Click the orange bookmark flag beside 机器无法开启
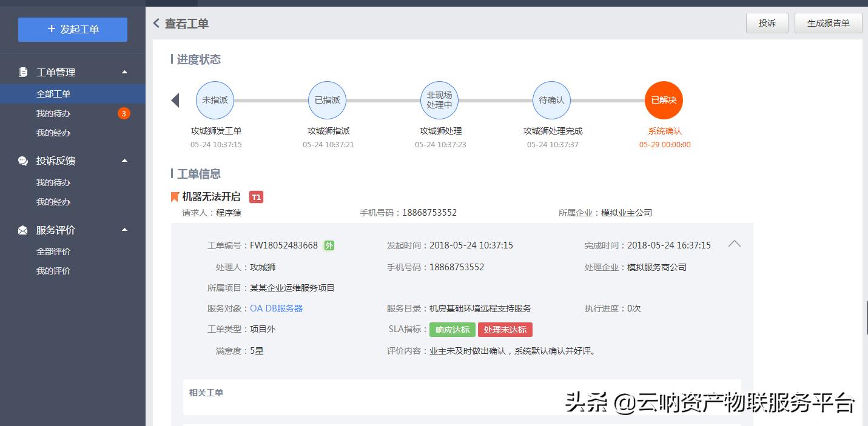Viewport: 868px width, 426px height. [x=174, y=196]
